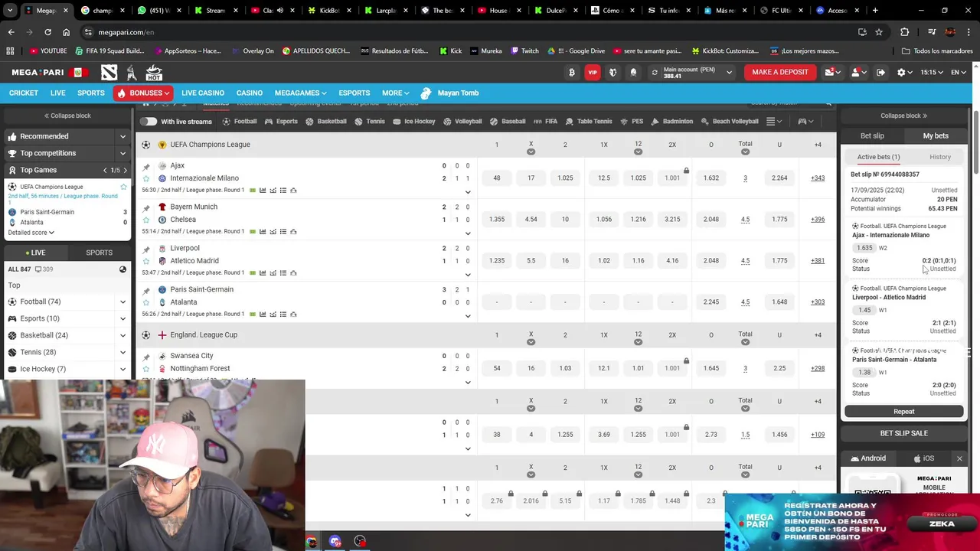Open the pitch view icon for Ajax match
Screen dimensions: 980x551
point(253,190)
